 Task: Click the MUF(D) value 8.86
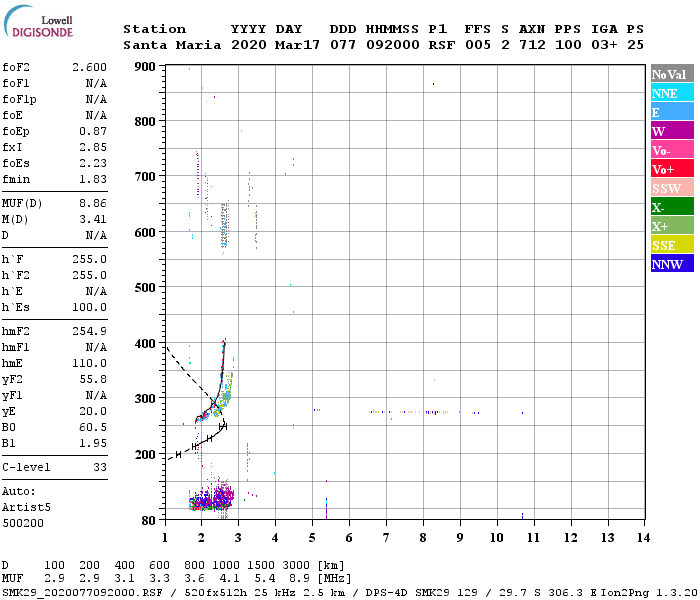(93, 204)
